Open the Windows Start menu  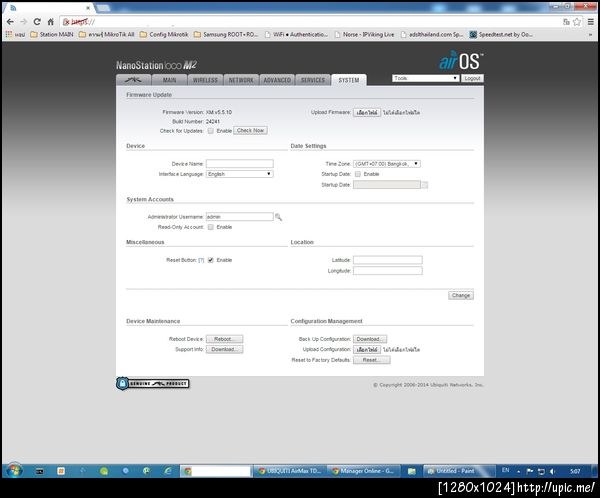15,470
